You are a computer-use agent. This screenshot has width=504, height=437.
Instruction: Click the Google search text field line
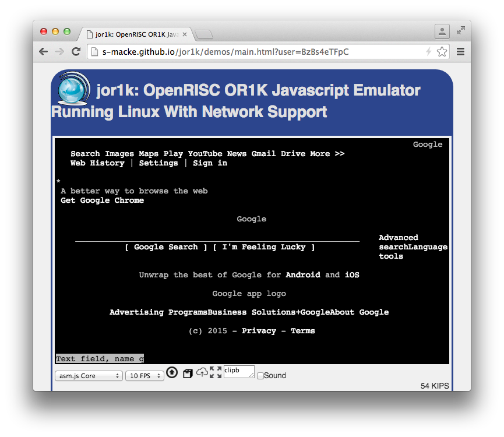tap(217, 238)
